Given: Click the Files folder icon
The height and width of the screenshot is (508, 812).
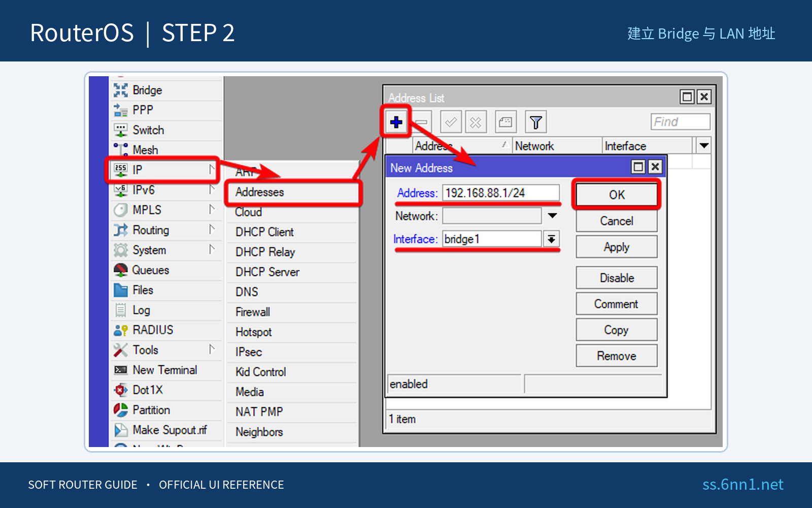Looking at the screenshot, I should click(121, 290).
